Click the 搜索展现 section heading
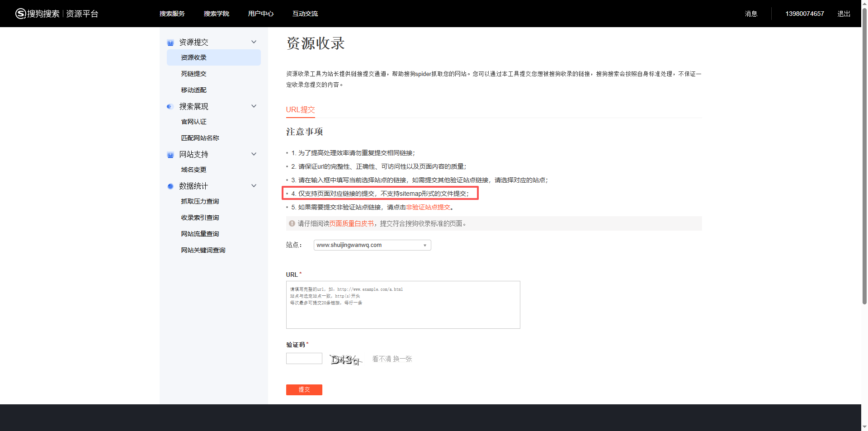 pyautogui.click(x=194, y=106)
